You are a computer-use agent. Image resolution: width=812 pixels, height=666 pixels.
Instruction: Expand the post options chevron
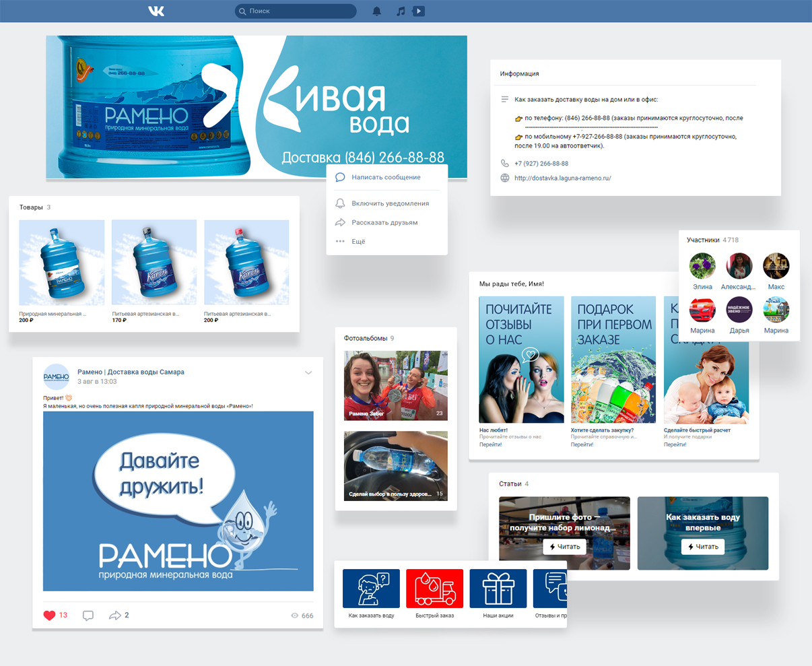[x=308, y=372]
